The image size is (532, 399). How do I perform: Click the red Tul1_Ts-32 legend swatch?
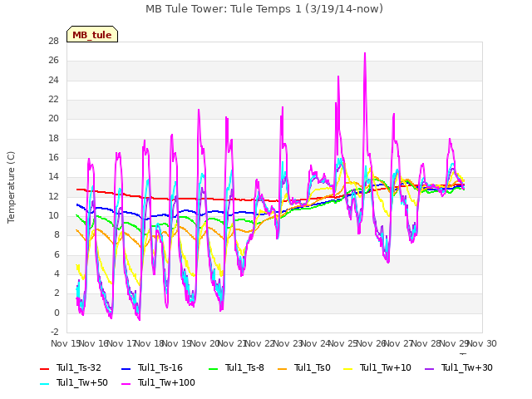(x=44, y=368)
